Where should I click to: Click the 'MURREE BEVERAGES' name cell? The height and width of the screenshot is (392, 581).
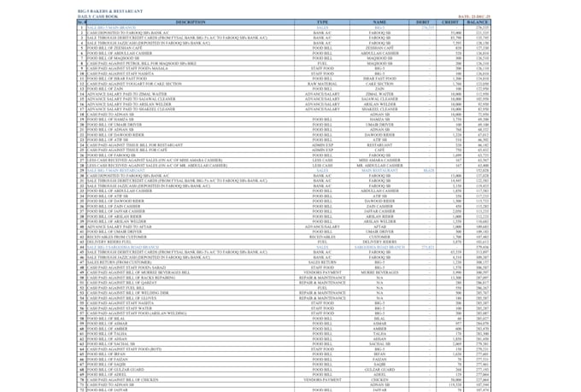click(x=379, y=272)
